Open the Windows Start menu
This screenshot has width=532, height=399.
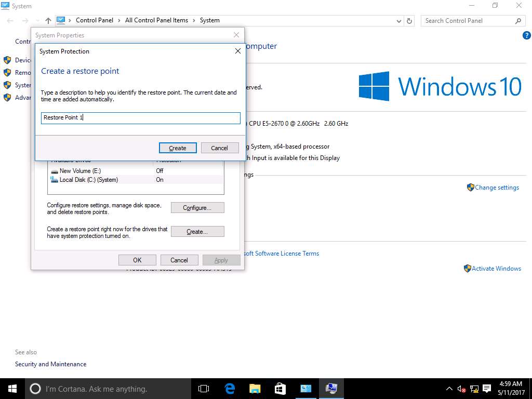pyautogui.click(x=12, y=389)
